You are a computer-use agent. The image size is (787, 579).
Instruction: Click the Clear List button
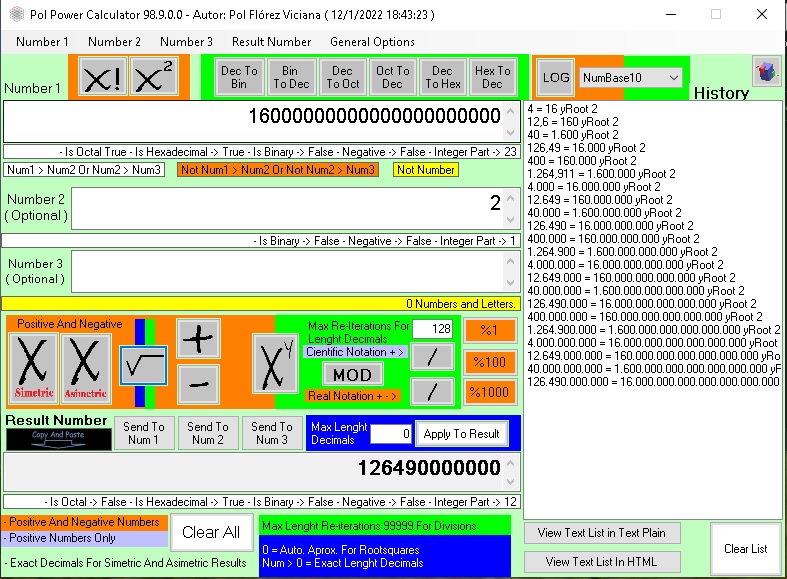coord(746,549)
